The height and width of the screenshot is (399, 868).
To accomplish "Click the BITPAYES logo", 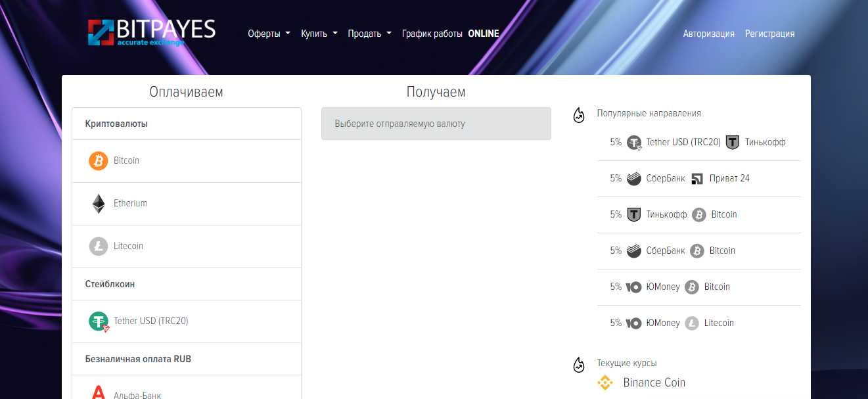I will [152, 32].
